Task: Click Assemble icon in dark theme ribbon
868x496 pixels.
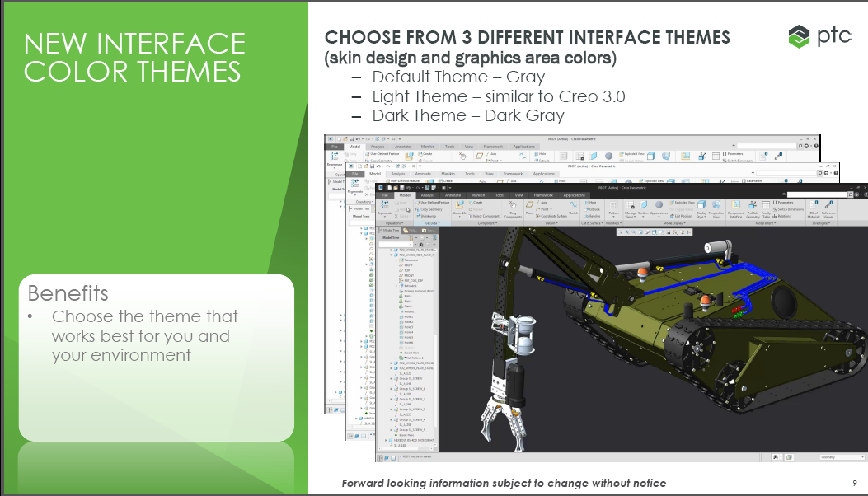Action: point(459,205)
